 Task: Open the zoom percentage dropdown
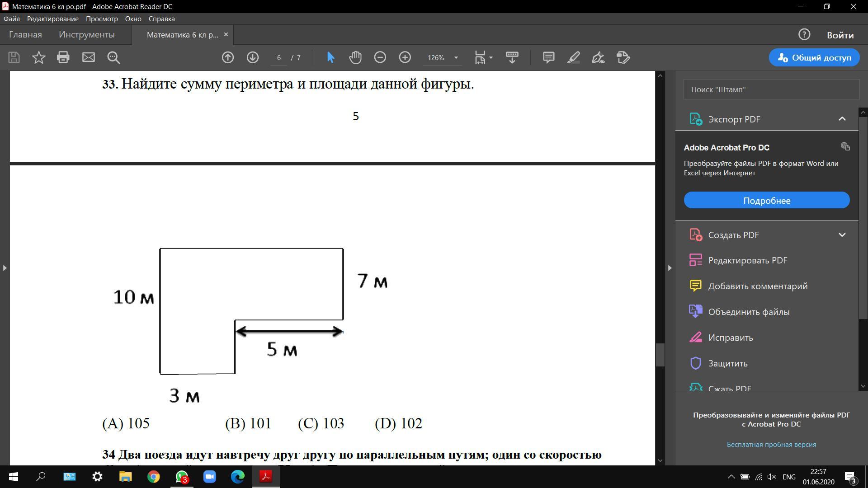(456, 57)
